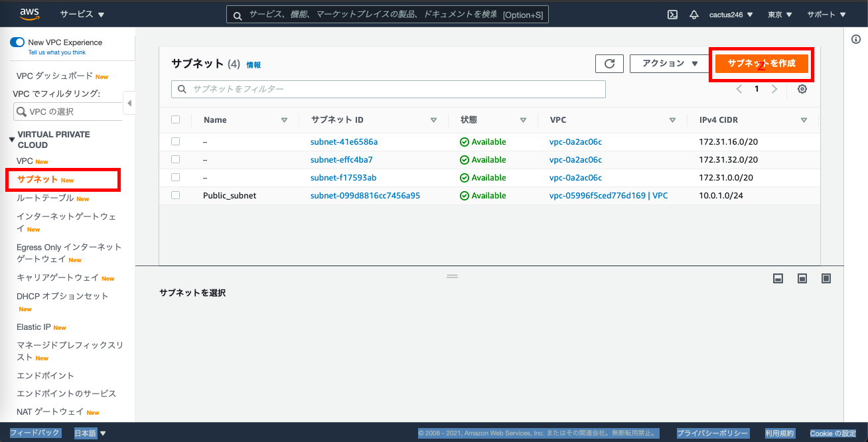Check the select-all subnets checkbox
The height and width of the screenshot is (442, 868).
[175, 119]
